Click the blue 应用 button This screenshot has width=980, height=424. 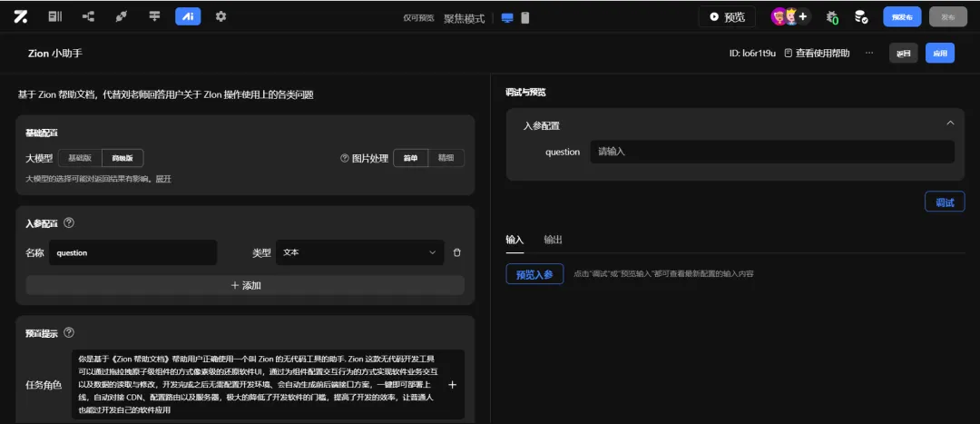[940, 54]
